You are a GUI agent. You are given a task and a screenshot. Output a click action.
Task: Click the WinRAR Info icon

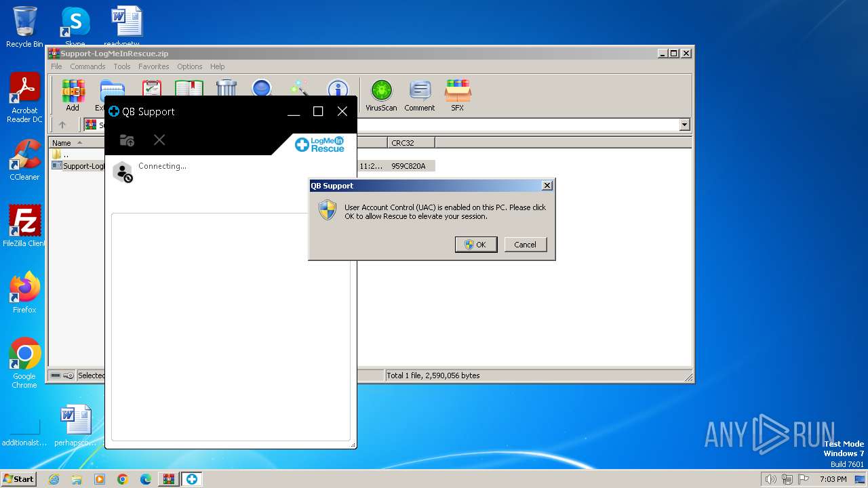tap(338, 88)
